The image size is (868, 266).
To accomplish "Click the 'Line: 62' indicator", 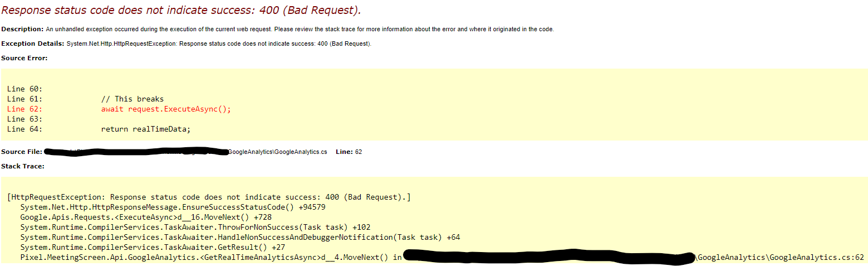I will [x=349, y=152].
